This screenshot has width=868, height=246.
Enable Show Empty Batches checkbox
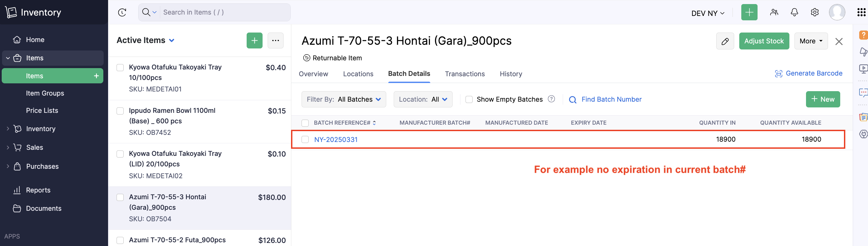tap(469, 99)
